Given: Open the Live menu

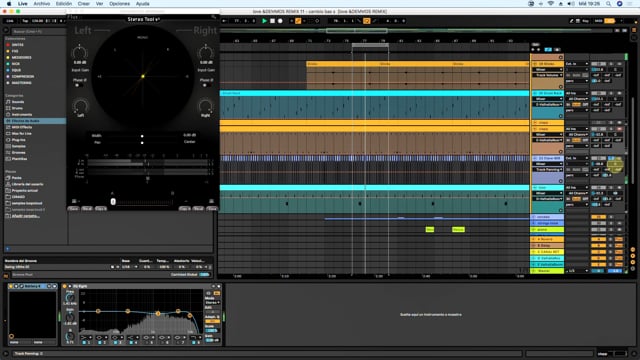Looking at the screenshot, I should (22, 4).
